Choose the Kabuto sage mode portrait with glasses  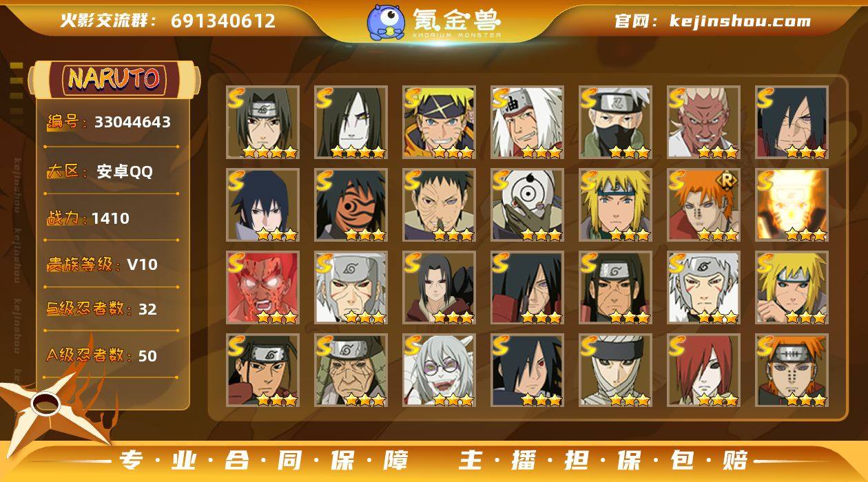coord(439,370)
